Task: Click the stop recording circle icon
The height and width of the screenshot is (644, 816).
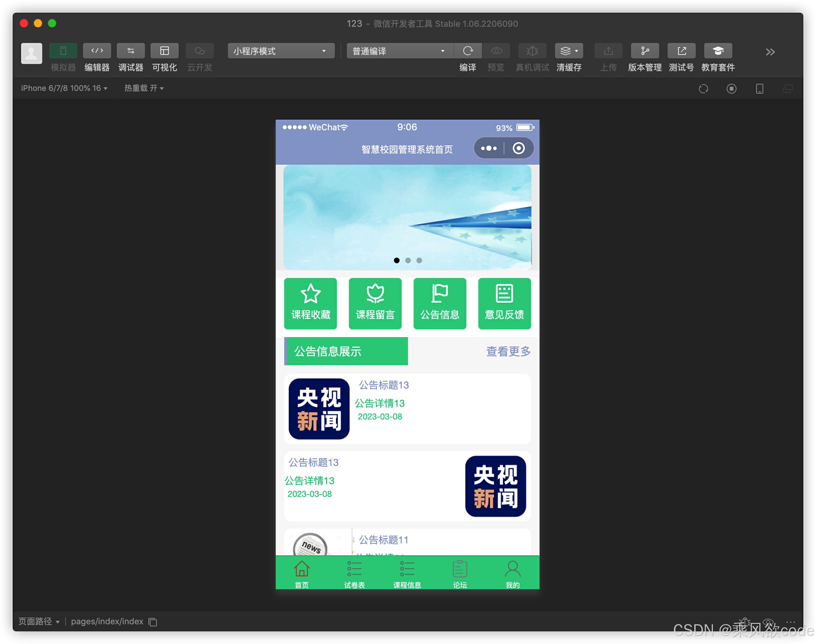Action: click(x=731, y=89)
